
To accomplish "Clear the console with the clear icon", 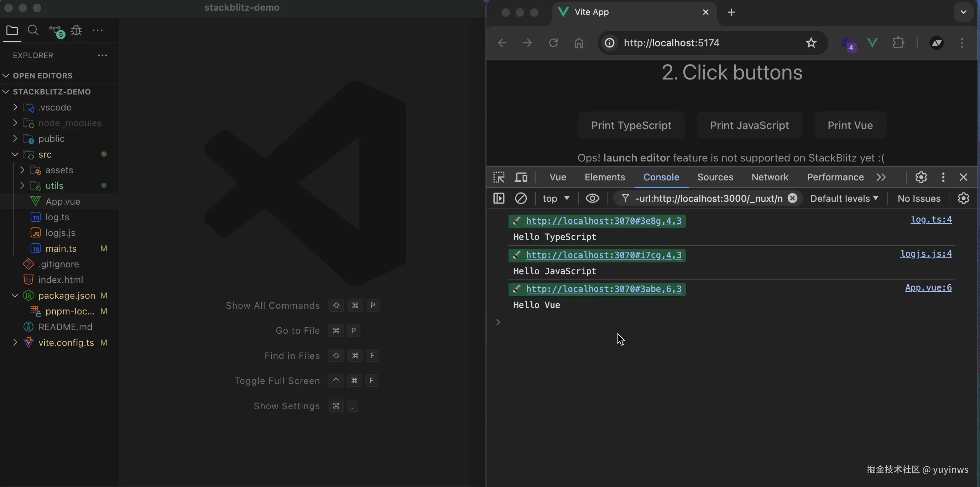I will coord(521,198).
